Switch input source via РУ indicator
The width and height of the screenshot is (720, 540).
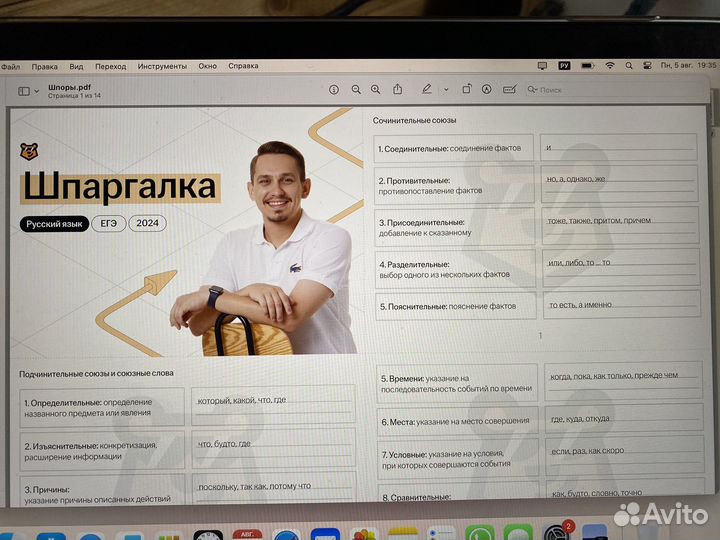(564, 66)
